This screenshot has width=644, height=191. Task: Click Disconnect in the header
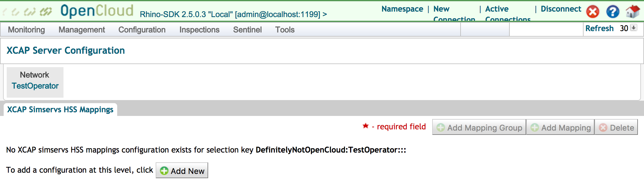(561, 9)
